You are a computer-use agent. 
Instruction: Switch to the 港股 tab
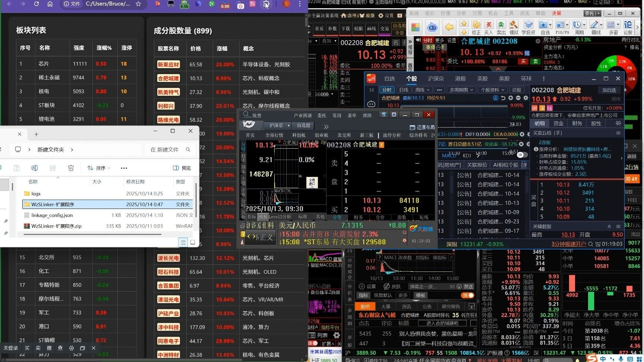pyautogui.click(x=461, y=79)
